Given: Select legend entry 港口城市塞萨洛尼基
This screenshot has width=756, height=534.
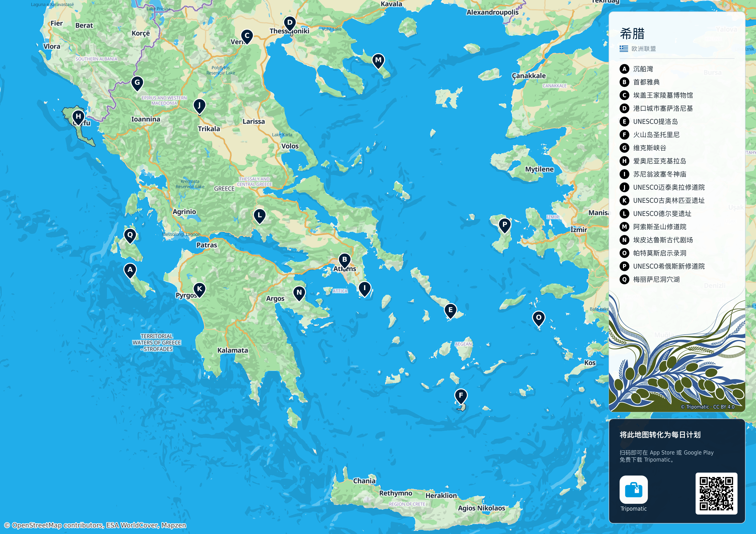Looking at the screenshot, I should coord(656,108).
